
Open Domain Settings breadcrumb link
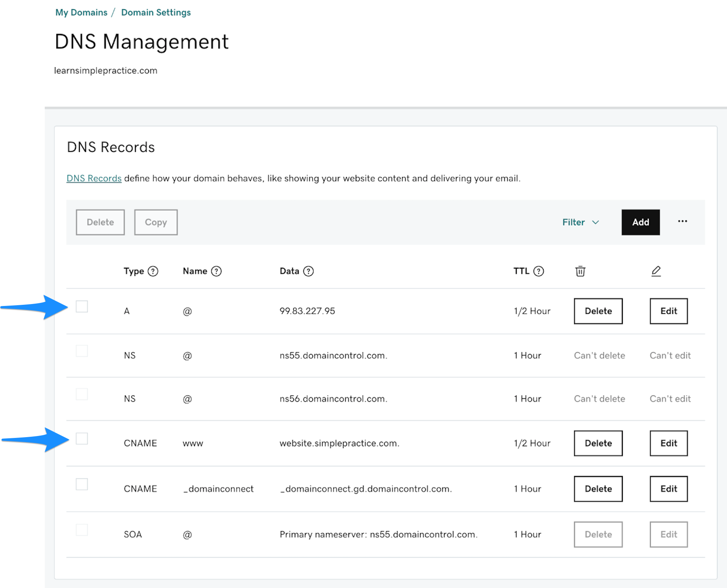click(x=156, y=12)
